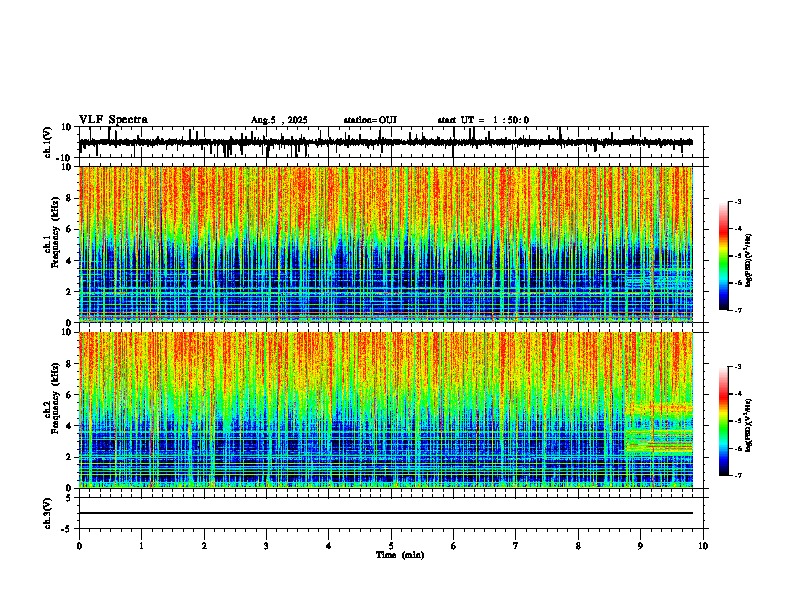
Task: Click the "ch.3(V)" axis label
Action: pyautogui.click(x=48, y=514)
